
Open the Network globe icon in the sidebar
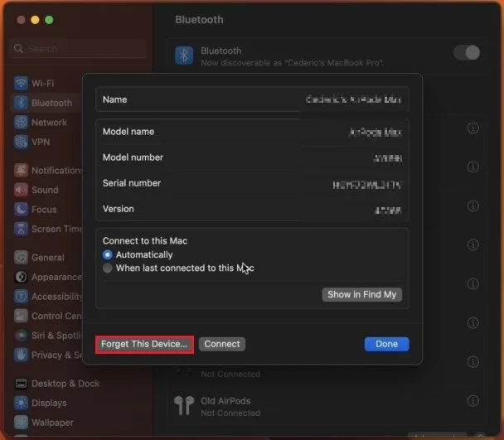(21, 123)
